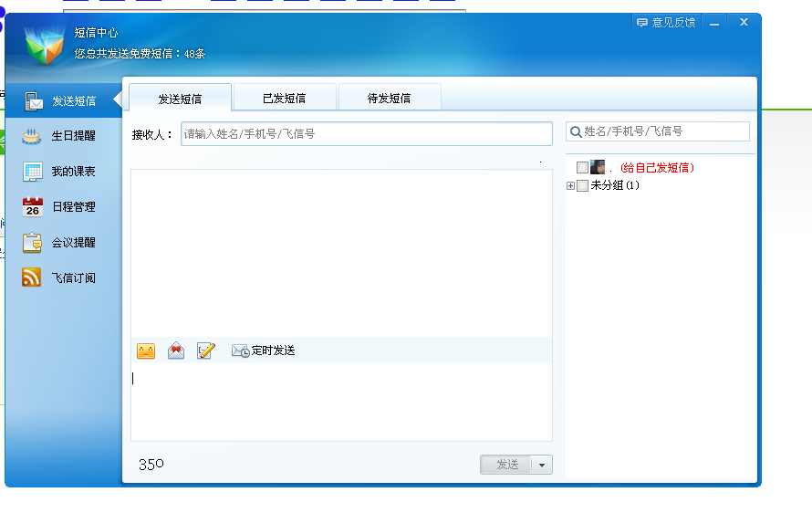Click the 给自己发短信 red link
This screenshot has width=812, height=513.
(x=657, y=167)
